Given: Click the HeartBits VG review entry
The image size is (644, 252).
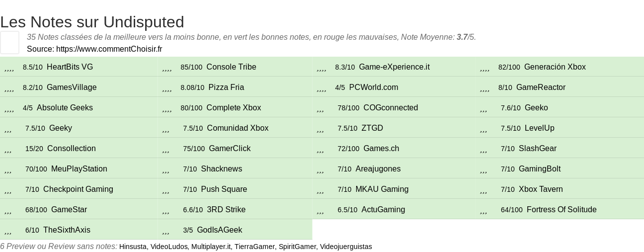Looking at the screenshot, I should (70, 67).
